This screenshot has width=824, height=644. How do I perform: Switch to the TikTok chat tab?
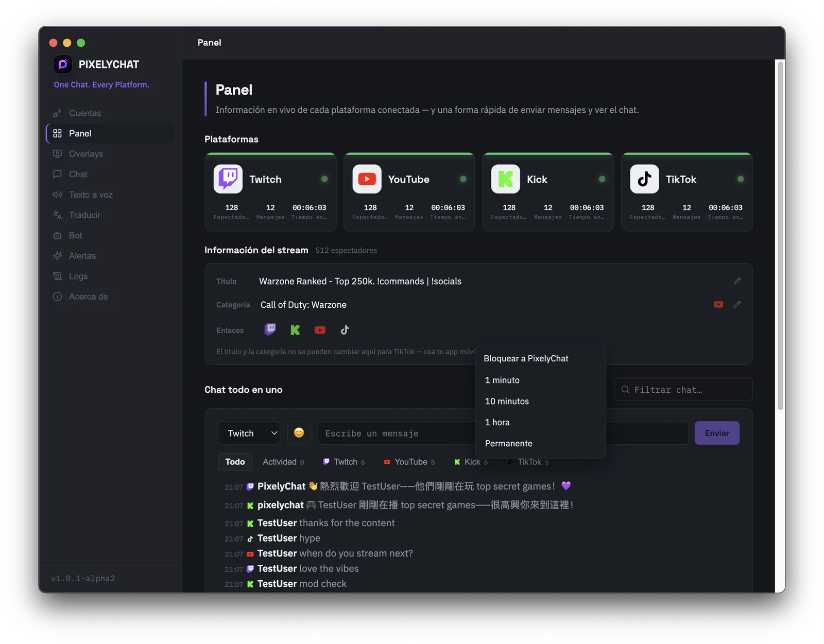528,462
